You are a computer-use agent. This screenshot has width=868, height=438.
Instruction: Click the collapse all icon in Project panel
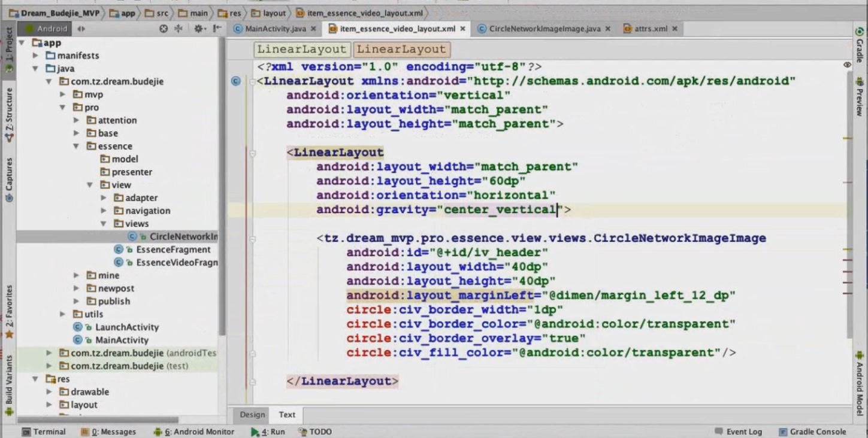[179, 28]
